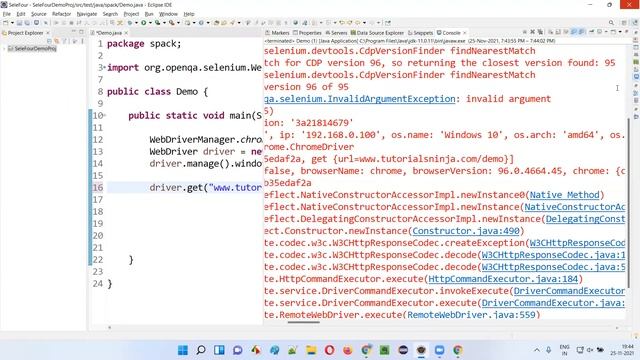Click the Windows Start button
640x360 pixels.
[183, 350]
